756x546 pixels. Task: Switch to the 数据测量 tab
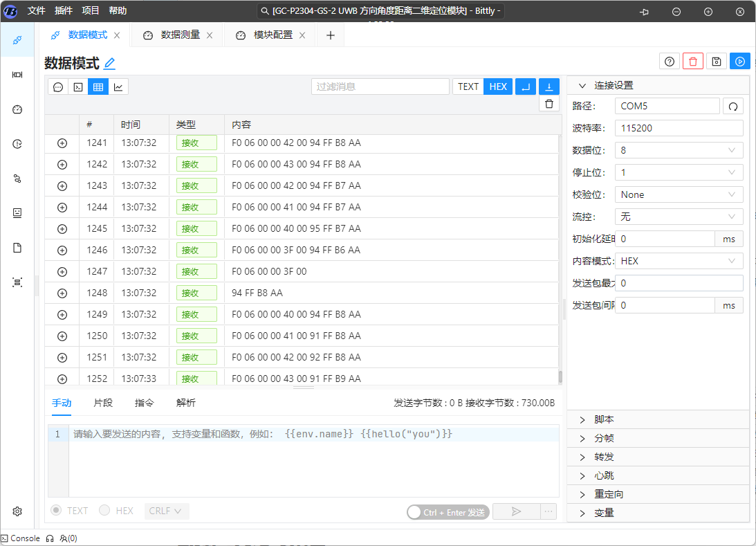(x=180, y=35)
